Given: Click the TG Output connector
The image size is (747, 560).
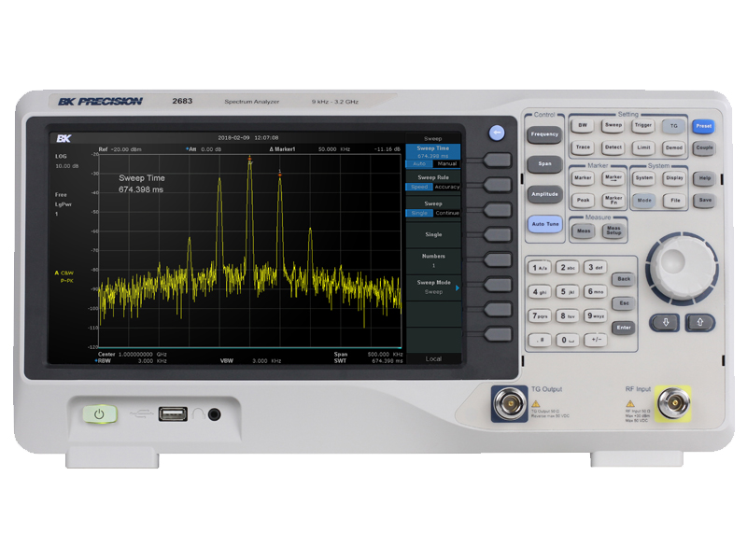Looking at the screenshot, I should (508, 407).
